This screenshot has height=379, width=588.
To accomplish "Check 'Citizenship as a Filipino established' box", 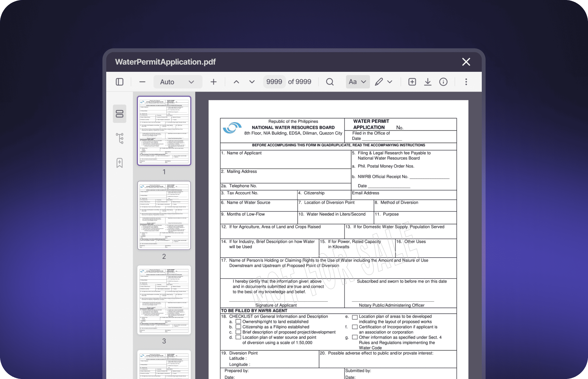I will pos(238,327).
